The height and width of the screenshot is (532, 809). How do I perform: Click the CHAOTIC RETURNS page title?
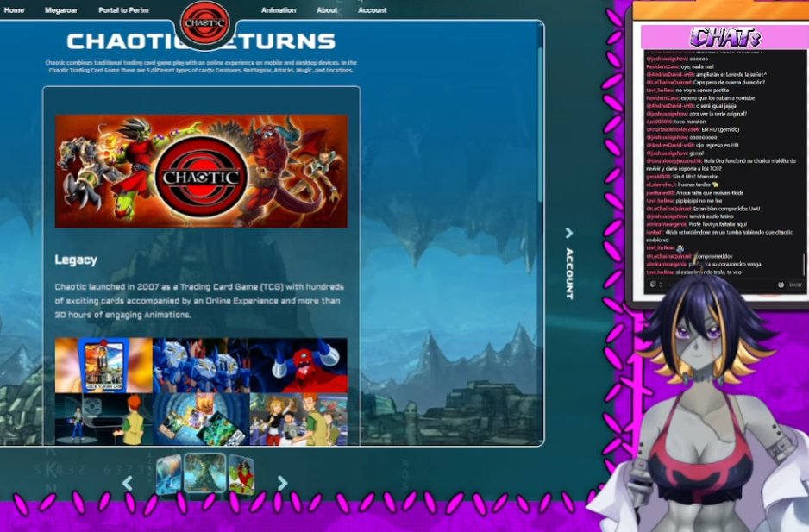[x=201, y=41]
